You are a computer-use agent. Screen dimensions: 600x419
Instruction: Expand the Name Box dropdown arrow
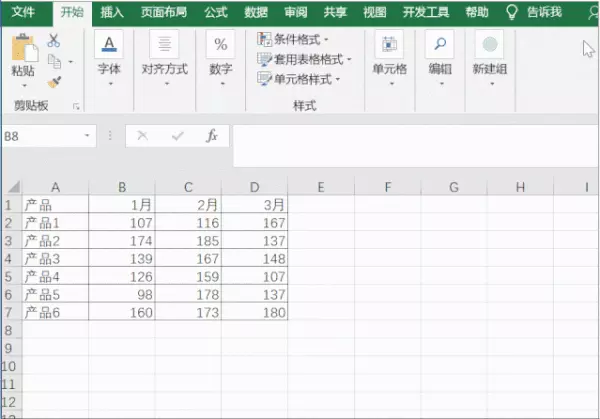point(87,135)
